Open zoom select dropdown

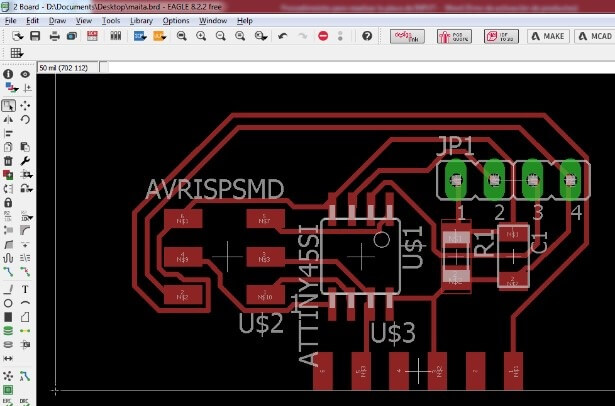pyautogui.click(x=261, y=36)
